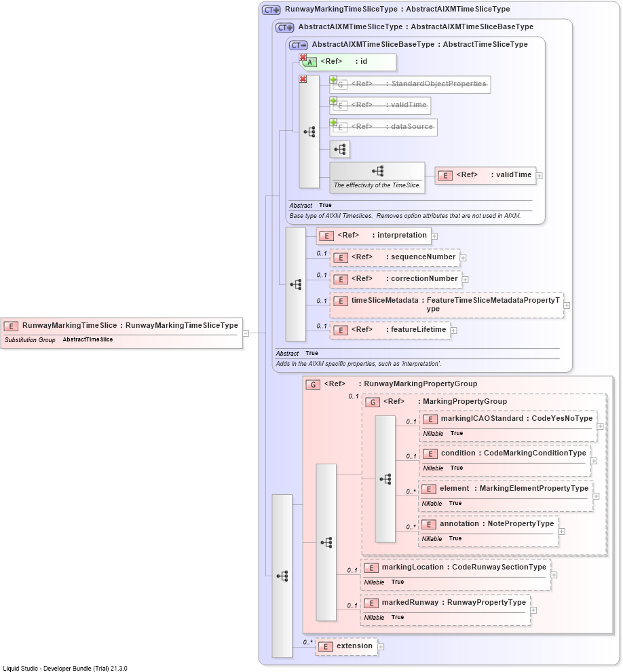Image resolution: width=623 pixels, height=672 pixels.
Task: Click the CT icon of RunwayMarkingTimeSliceType
Action: [x=271, y=10]
